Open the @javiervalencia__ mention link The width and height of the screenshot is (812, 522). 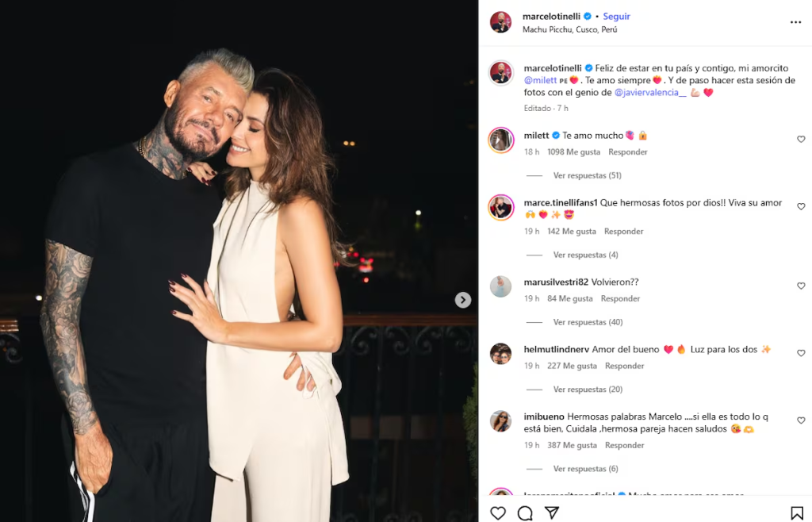click(x=650, y=92)
